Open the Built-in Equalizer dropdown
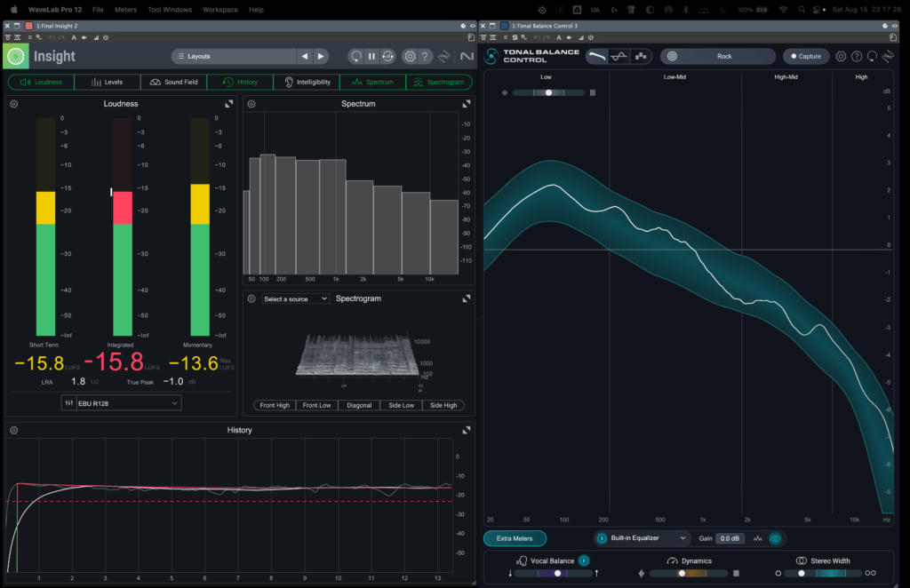The image size is (910, 588). tap(648, 539)
